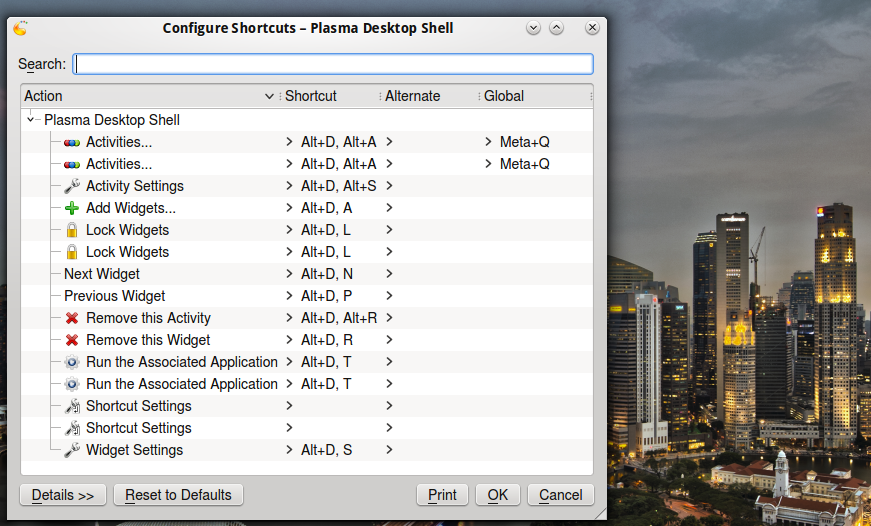
Task: Sort by the Action column header
Action: coord(150,96)
